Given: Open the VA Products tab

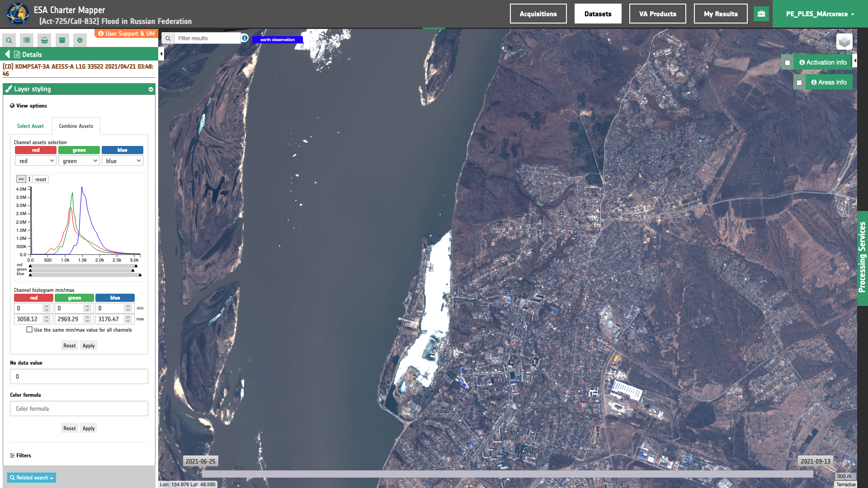Looking at the screenshot, I should 657,14.
